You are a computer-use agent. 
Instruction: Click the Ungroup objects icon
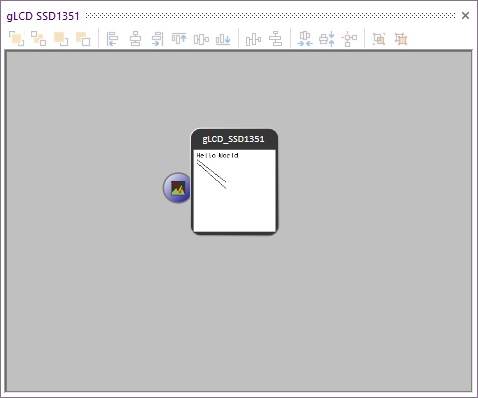tap(401, 39)
